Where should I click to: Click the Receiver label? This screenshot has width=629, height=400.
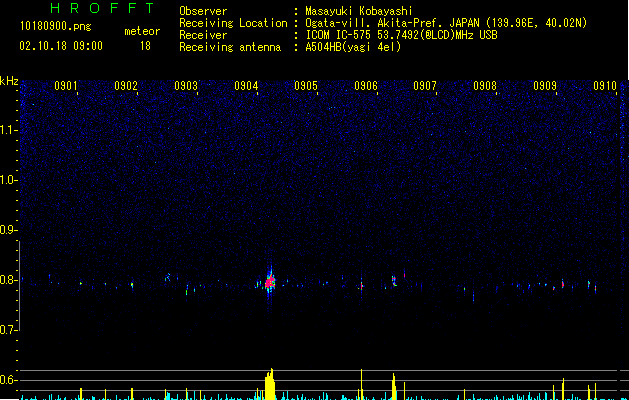tap(203, 35)
